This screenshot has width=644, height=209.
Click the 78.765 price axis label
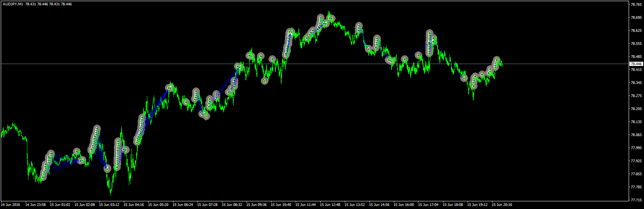(636, 5)
